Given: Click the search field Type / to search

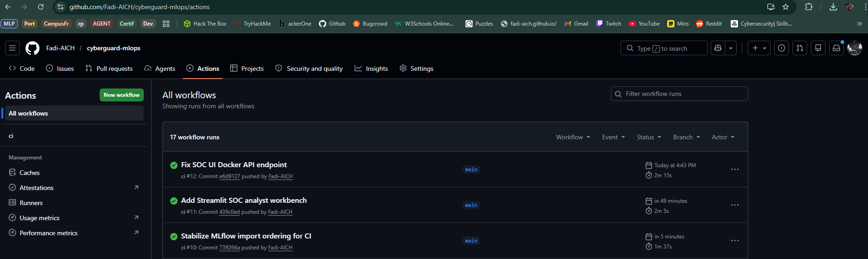Looking at the screenshot, I should [664, 48].
